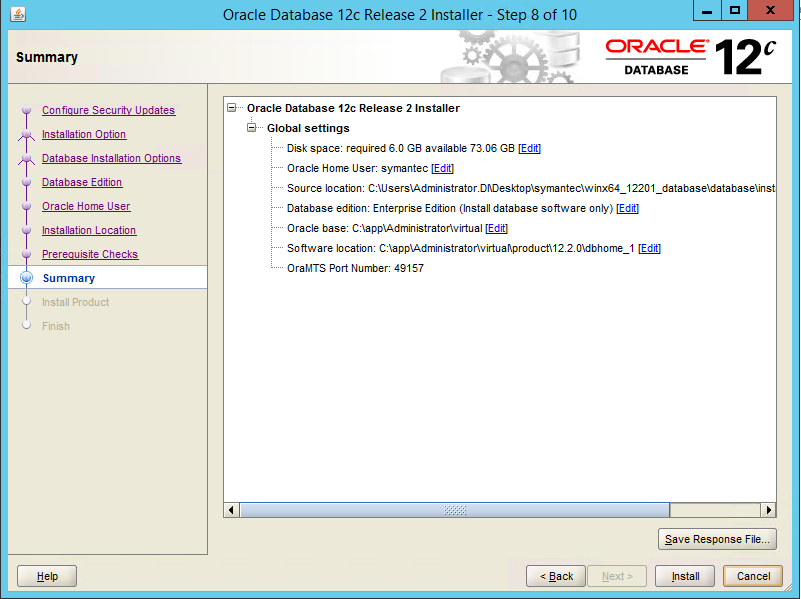Open Configure Security Updates step
The width and height of the screenshot is (801, 599).
(x=108, y=110)
